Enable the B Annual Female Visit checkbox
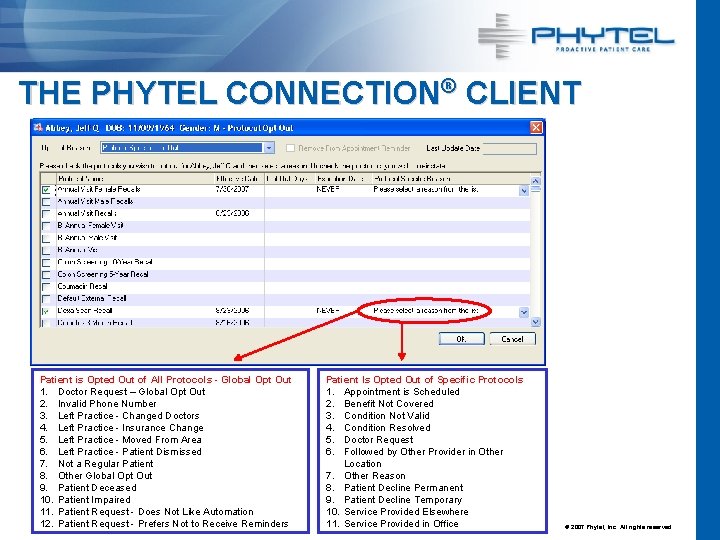Viewport: 720px width, 540px height. [46, 226]
